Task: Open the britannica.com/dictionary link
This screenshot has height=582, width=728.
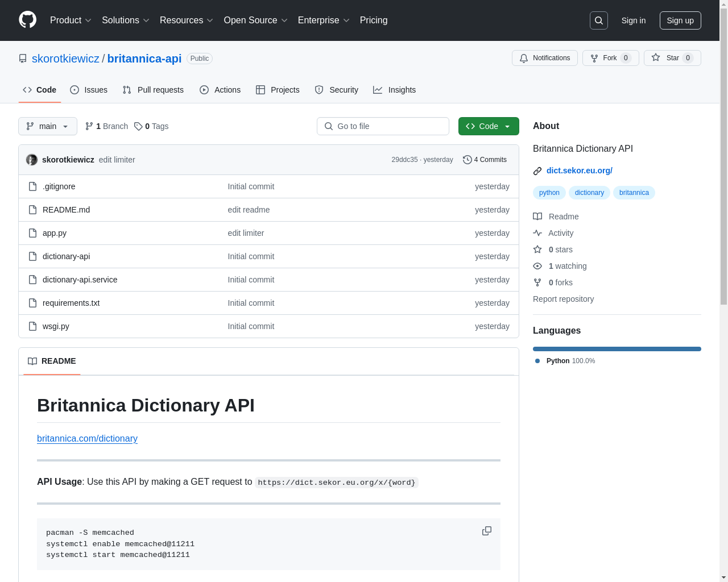Action: coord(87,439)
